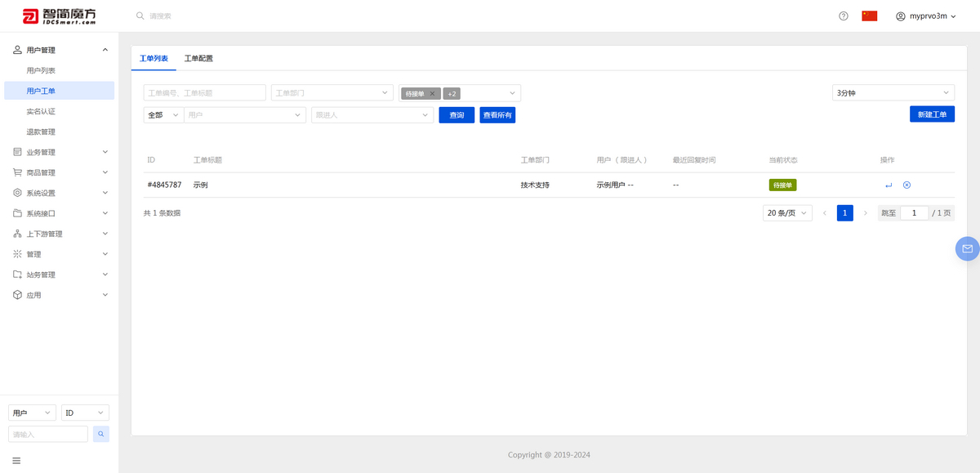Click the China flag language icon

coord(869,16)
